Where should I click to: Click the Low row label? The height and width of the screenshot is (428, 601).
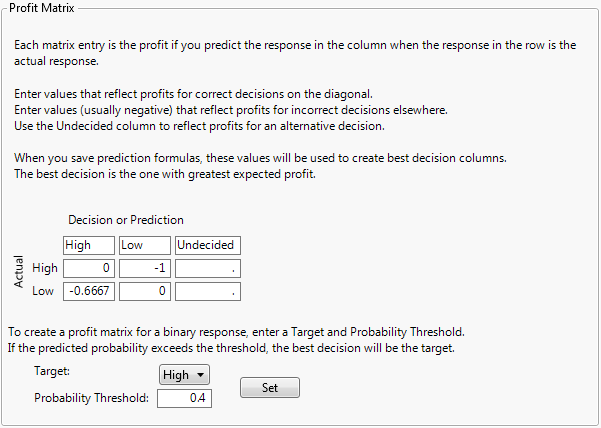(44, 291)
